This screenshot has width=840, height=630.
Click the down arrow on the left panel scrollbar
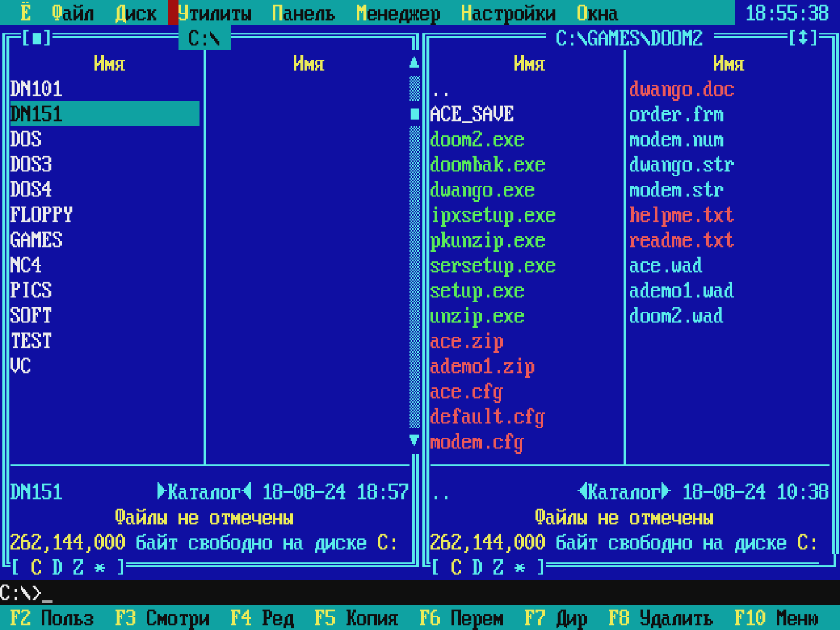[x=414, y=440]
